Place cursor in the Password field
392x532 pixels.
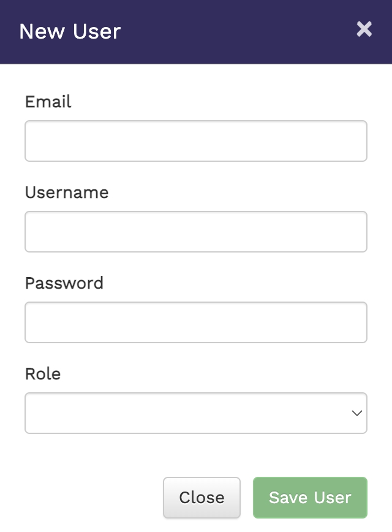coord(196,322)
